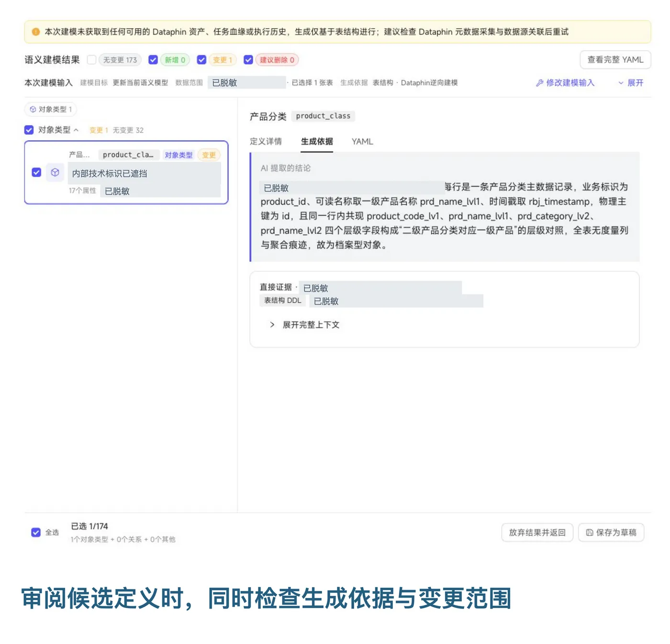Click 内部技术标识已遮挡 text in card
This screenshot has width=670, height=644.
pos(110,174)
